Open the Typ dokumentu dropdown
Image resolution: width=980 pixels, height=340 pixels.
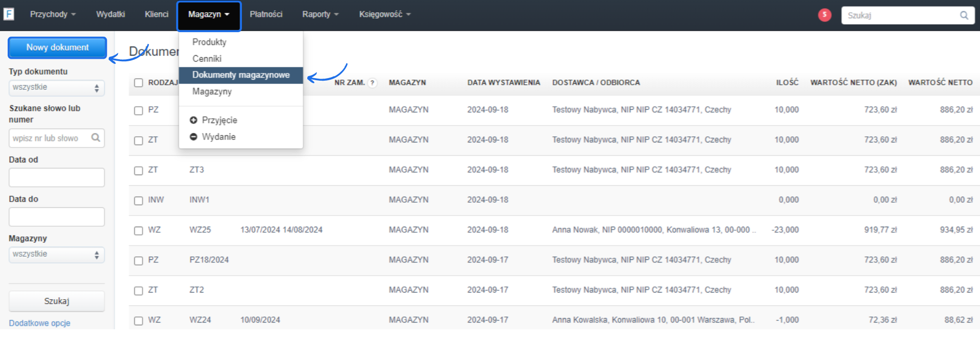56,88
